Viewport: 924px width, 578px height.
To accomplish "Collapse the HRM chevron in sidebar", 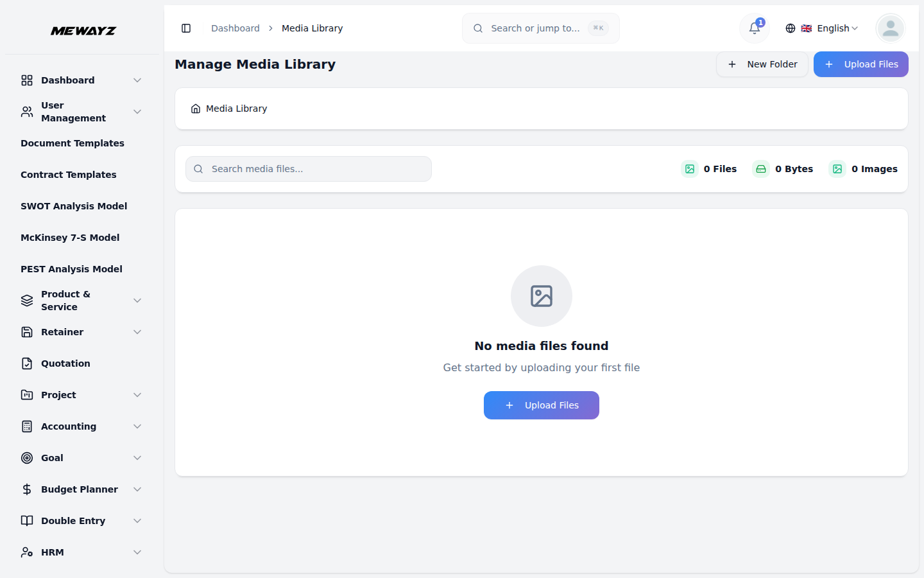I will [137, 552].
